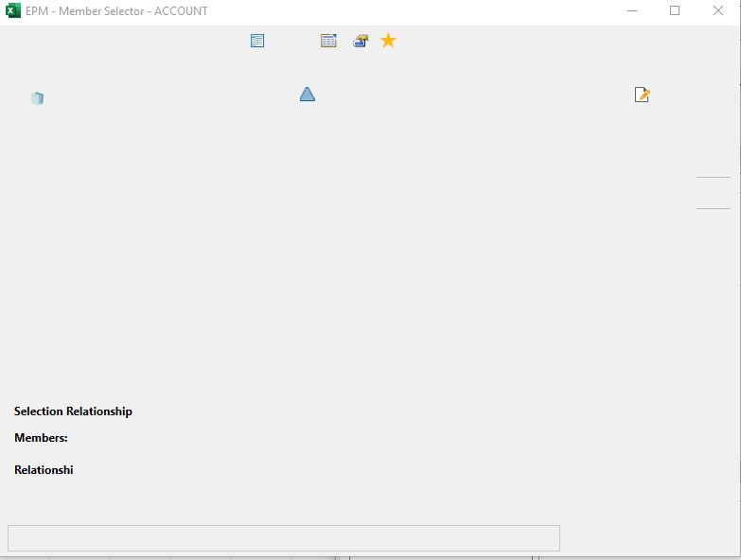Minimize the Member Selector window
This screenshot has width=741, height=560.
tap(632, 10)
